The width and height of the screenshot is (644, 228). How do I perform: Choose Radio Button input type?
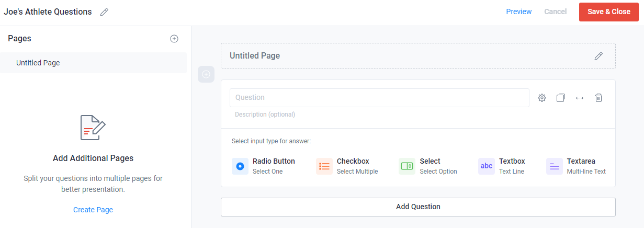(x=264, y=166)
